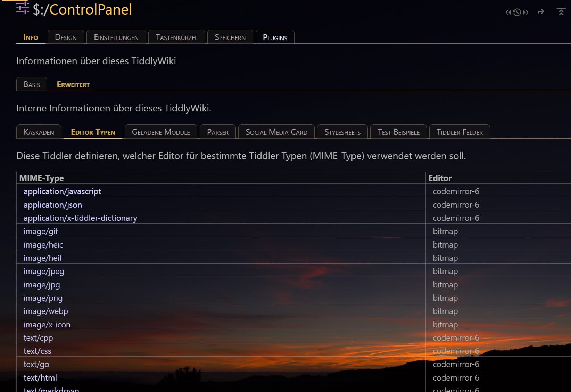Open the Geladene Module tab
This screenshot has height=392, width=571.
(161, 132)
